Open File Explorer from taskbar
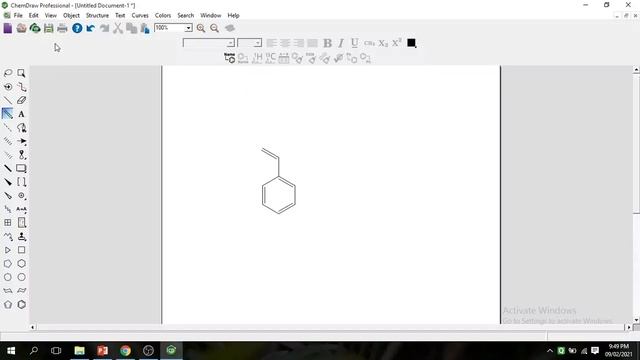Screen dimensions: 640x360 pos(80,351)
